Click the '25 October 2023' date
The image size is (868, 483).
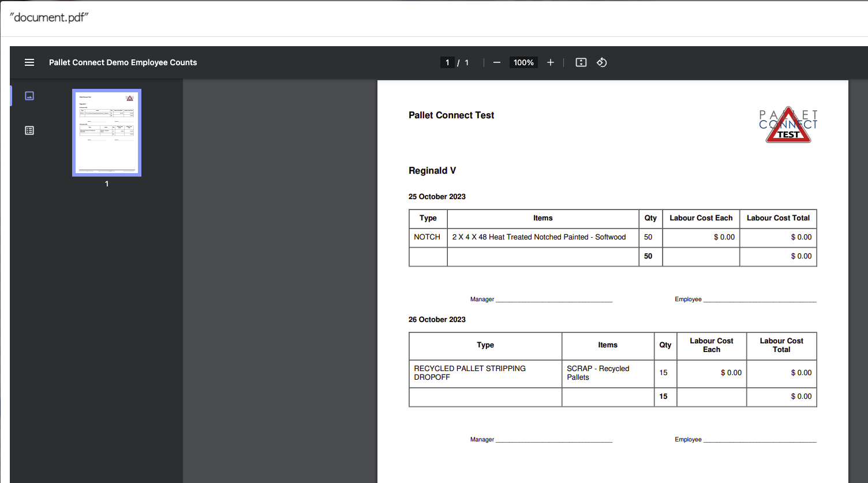pyautogui.click(x=437, y=197)
